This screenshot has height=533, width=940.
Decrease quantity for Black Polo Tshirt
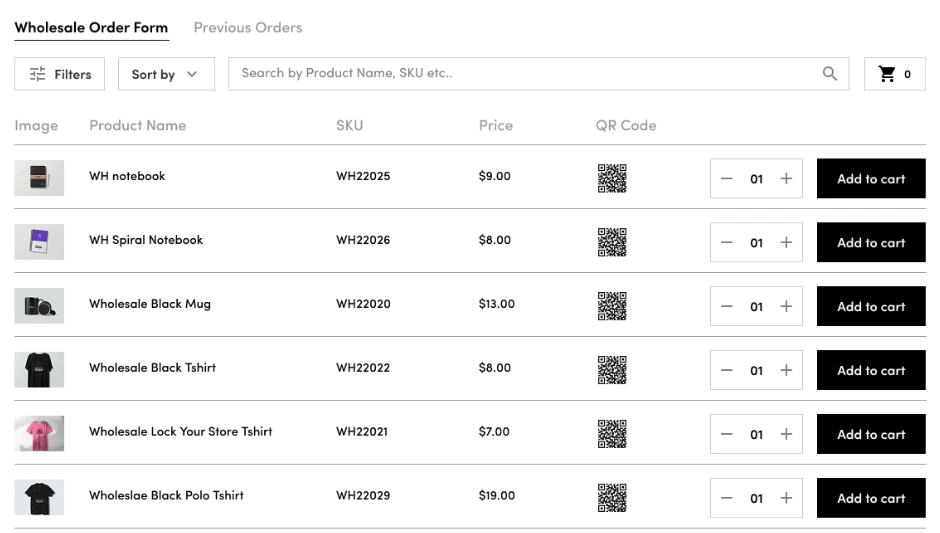coord(727,498)
